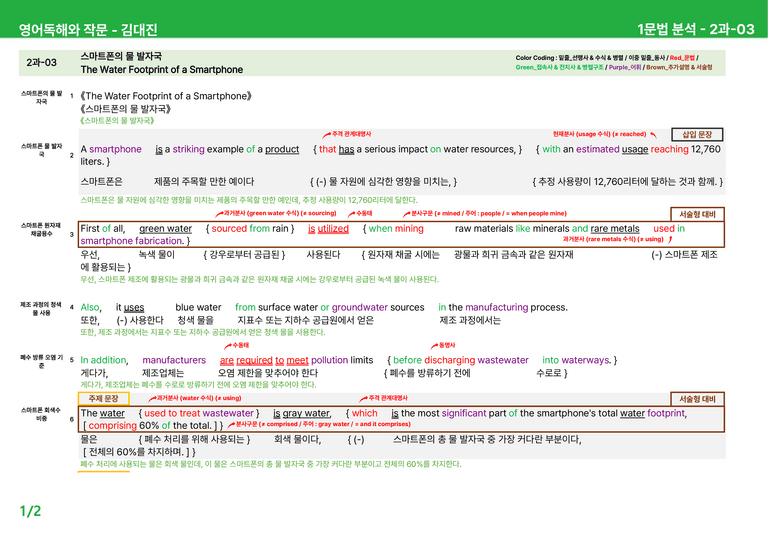Click the 분사구문 arrow next to 'comprising'
The height and width of the screenshot is (543, 768).
click(319, 424)
